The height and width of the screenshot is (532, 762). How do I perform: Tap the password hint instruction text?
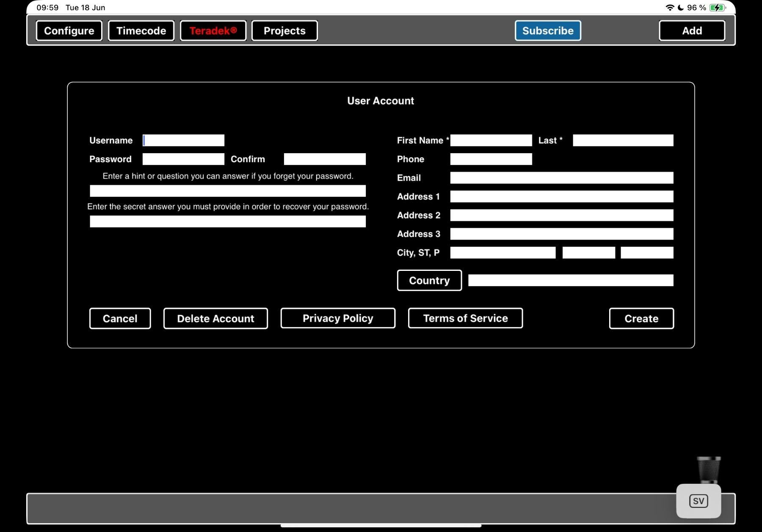228,176
